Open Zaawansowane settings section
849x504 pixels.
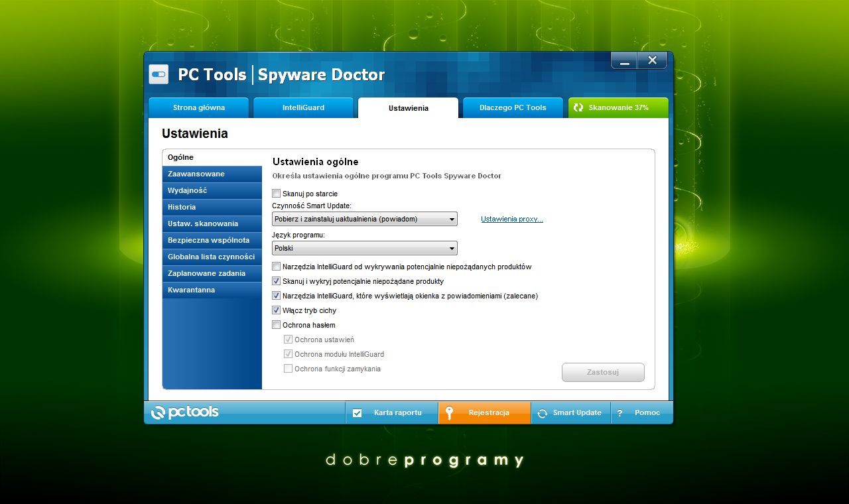pos(212,174)
